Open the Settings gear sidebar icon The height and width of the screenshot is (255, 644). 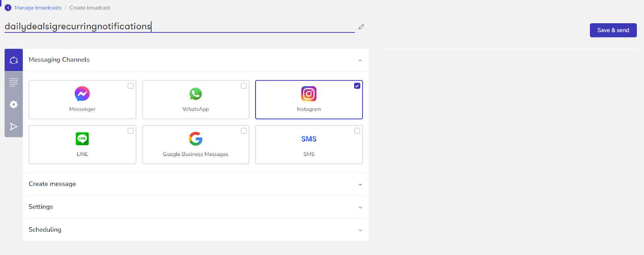pos(14,104)
